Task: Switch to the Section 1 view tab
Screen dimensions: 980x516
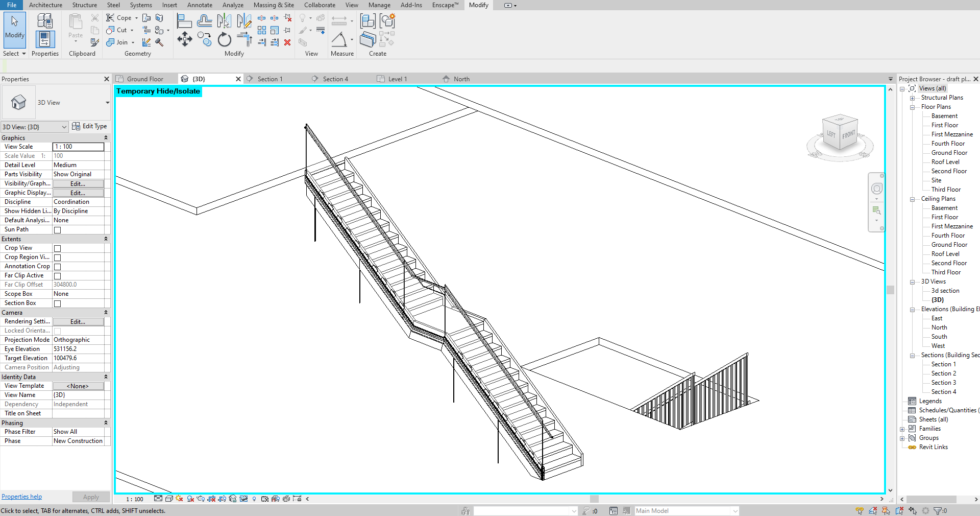Action: [x=270, y=79]
